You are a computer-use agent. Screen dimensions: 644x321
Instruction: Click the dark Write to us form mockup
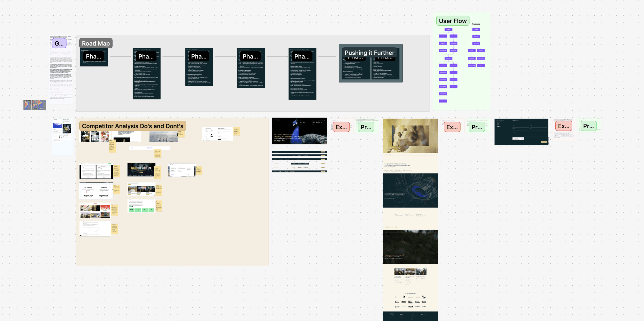[x=521, y=132]
